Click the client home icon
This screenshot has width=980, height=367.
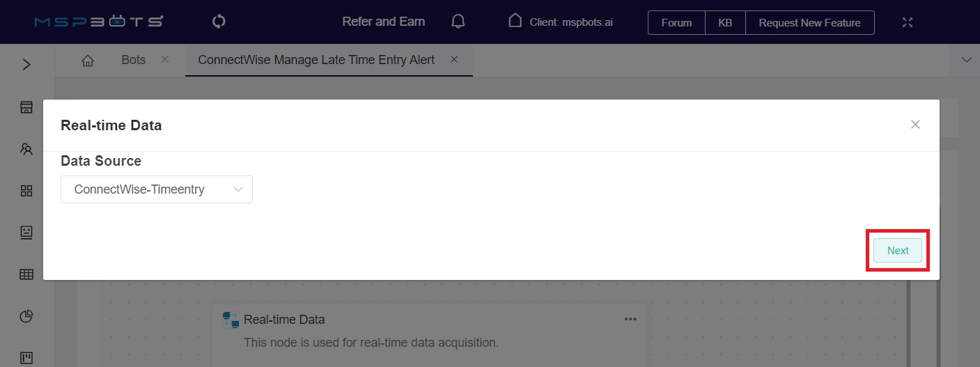point(515,20)
